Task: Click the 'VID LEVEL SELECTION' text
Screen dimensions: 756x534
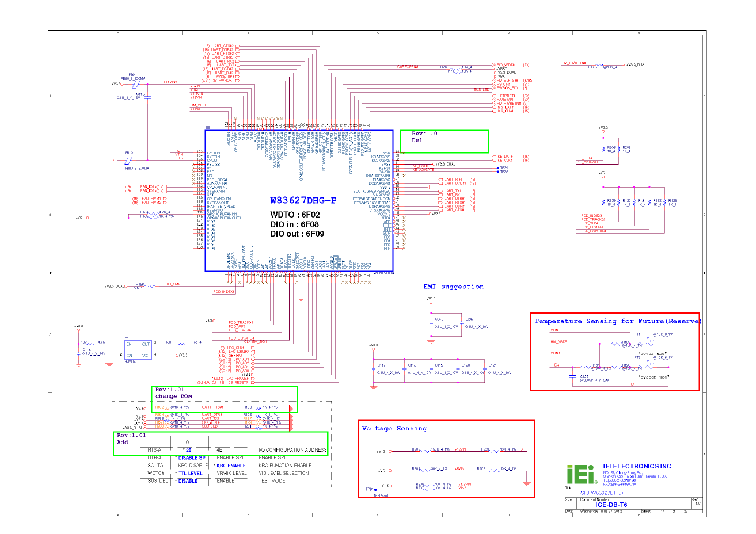Action: 284,473
